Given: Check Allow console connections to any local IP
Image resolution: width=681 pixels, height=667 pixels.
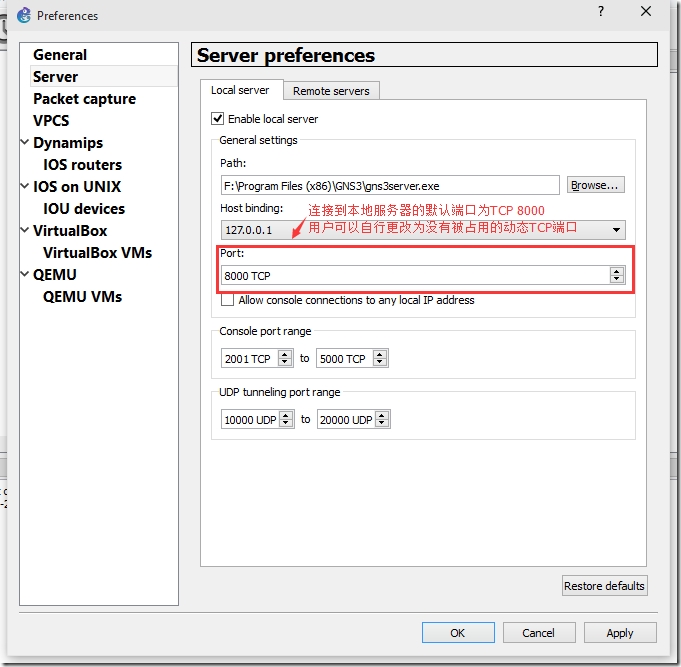Looking at the screenshot, I should [227, 300].
